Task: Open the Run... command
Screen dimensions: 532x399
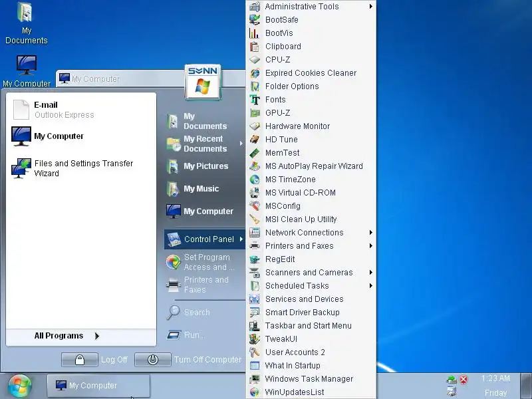Action: [204, 335]
